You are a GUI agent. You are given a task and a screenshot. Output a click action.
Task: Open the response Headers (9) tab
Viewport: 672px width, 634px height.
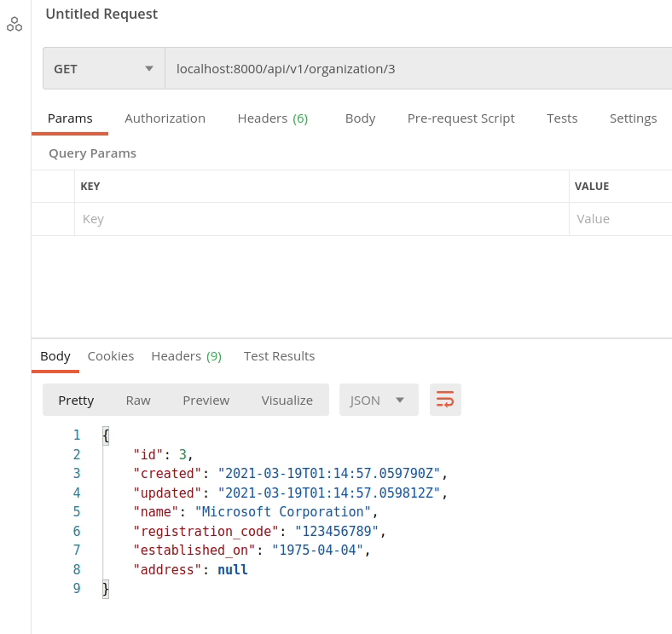coord(186,356)
